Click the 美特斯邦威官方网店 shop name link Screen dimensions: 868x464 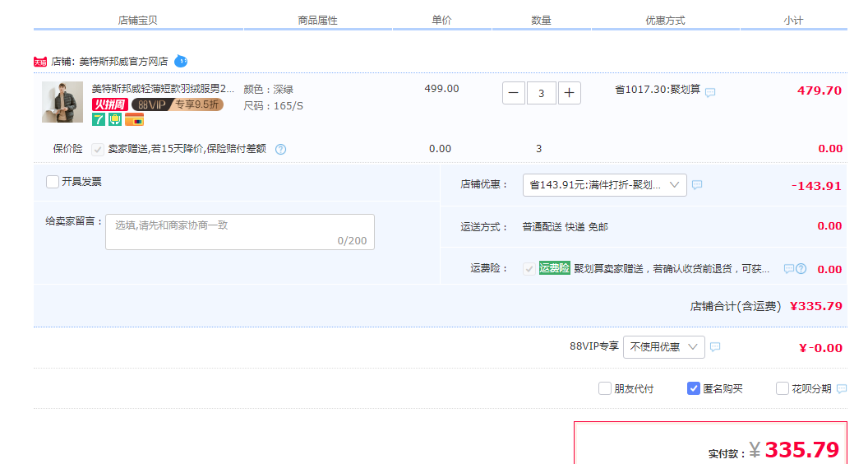[x=123, y=62]
